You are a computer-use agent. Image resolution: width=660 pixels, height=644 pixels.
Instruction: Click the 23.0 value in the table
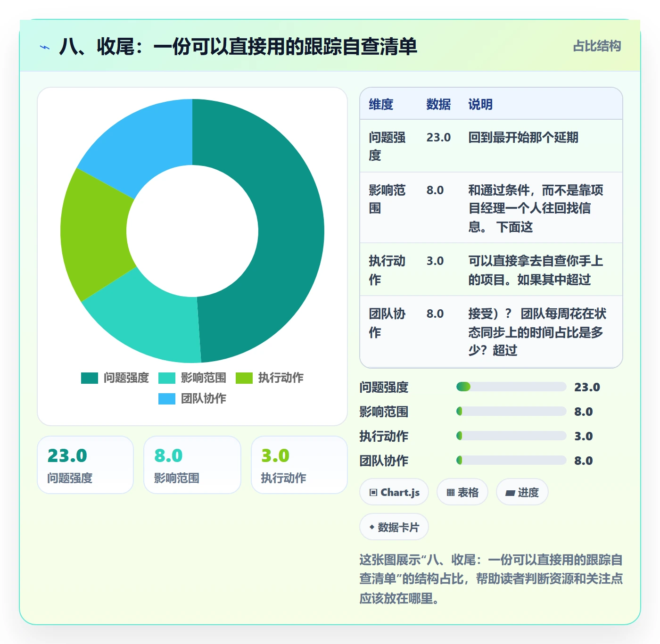[438, 138]
